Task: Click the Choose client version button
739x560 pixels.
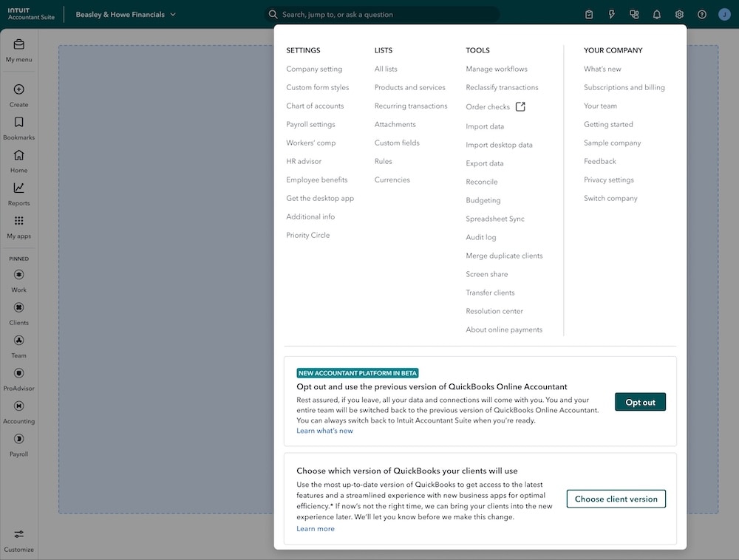Action: click(x=616, y=499)
